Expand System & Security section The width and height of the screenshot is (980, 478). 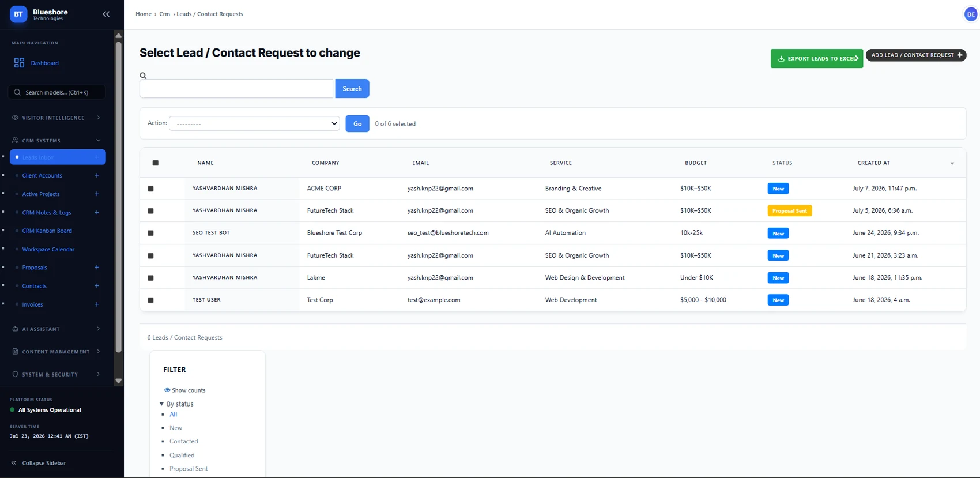(x=58, y=374)
